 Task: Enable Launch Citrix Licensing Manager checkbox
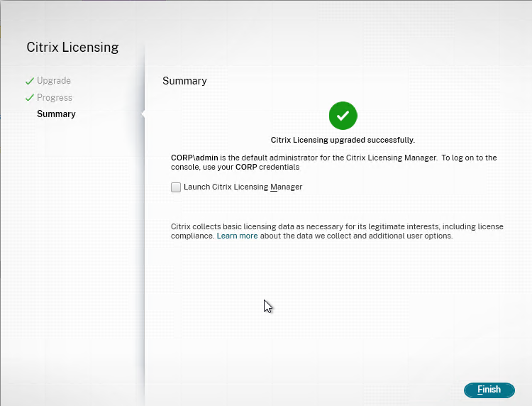pyautogui.click(x=176, y=187)
